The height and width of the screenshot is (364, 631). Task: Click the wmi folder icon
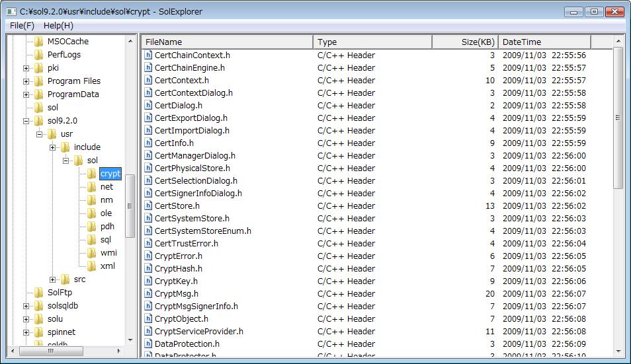(92, 253)
